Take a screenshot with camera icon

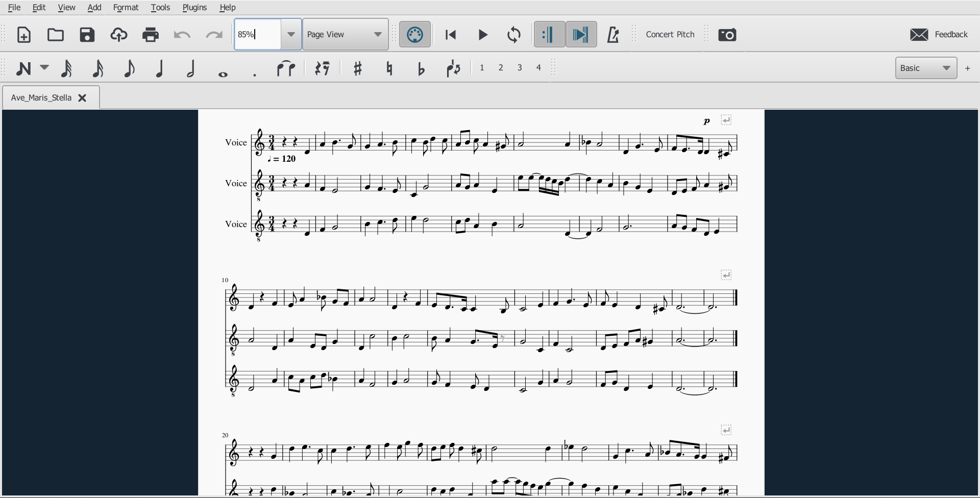point(727,35)
